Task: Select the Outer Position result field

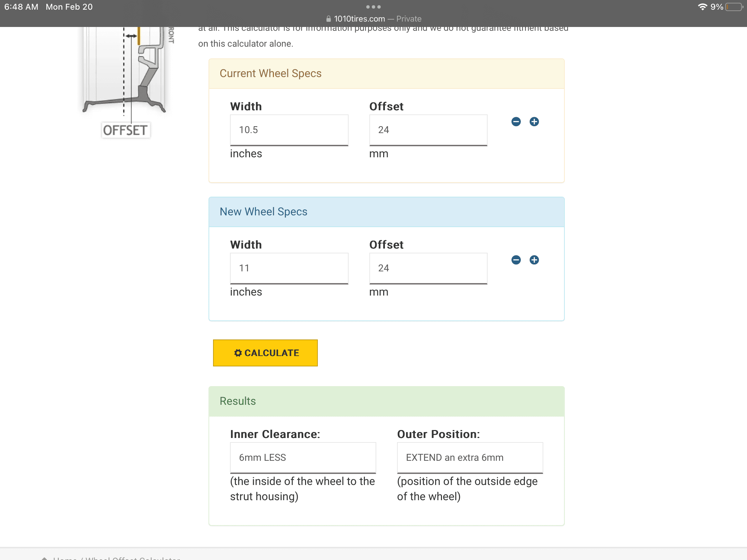Action: (470, 458)
